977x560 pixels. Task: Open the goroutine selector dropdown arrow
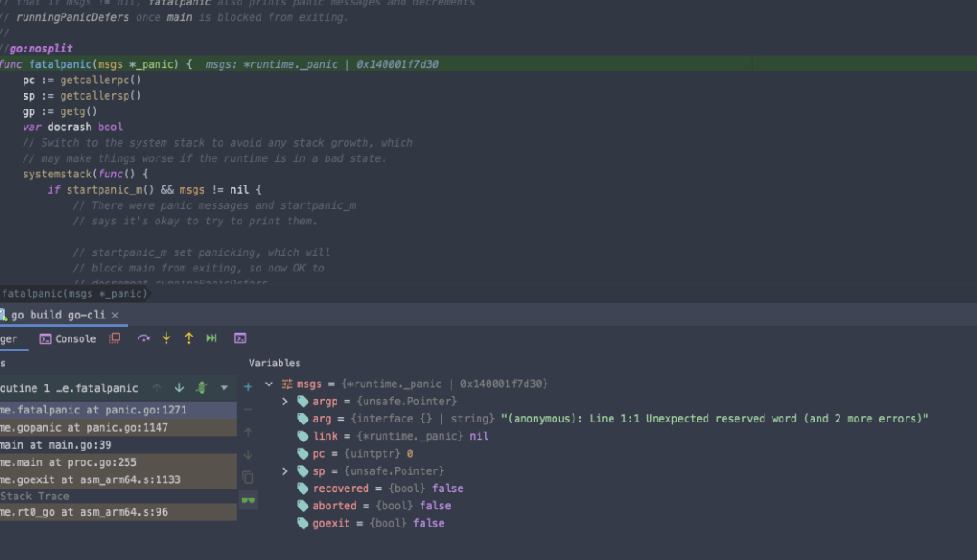(223, 388)
